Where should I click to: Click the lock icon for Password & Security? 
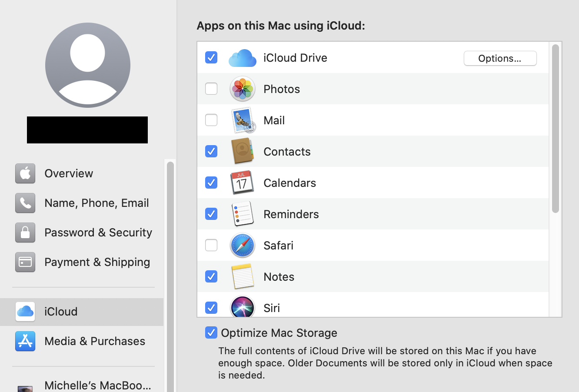(25, 233)
